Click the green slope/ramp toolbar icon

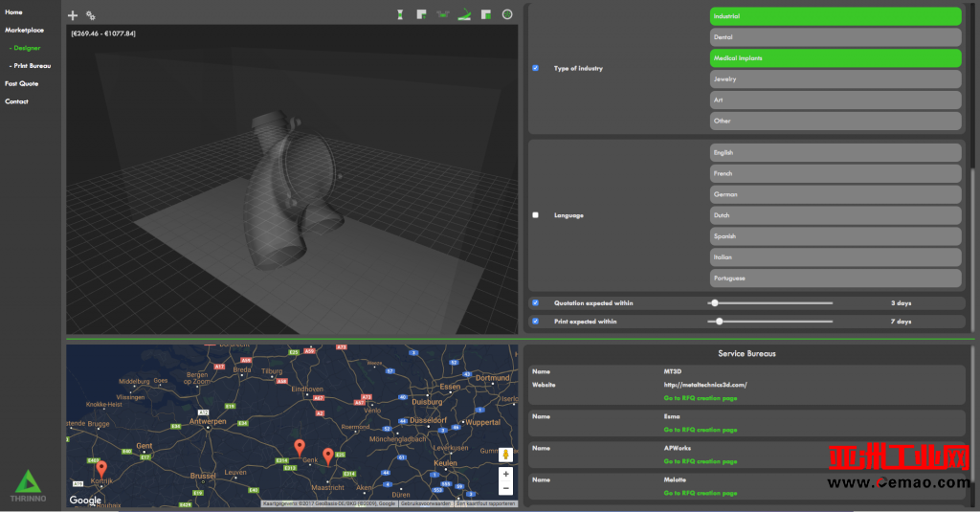pyautogui.click(x=464, y=14)
